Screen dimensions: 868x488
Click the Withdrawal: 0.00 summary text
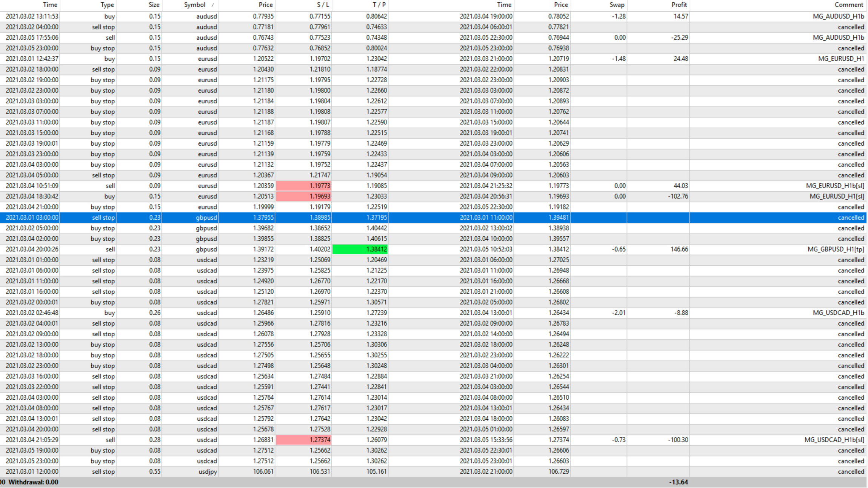tap(33, 482)
